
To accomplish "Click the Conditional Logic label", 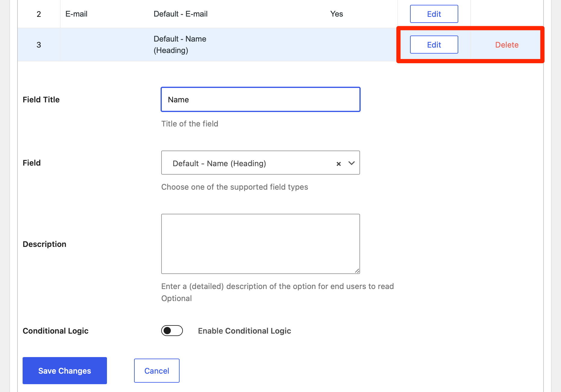I will pyautogui.click(x=56, y=331).
